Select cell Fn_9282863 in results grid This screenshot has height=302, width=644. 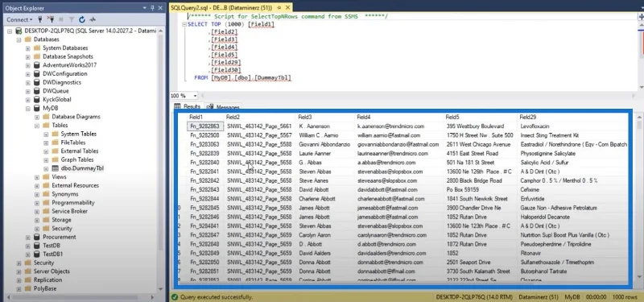(205, 126)
